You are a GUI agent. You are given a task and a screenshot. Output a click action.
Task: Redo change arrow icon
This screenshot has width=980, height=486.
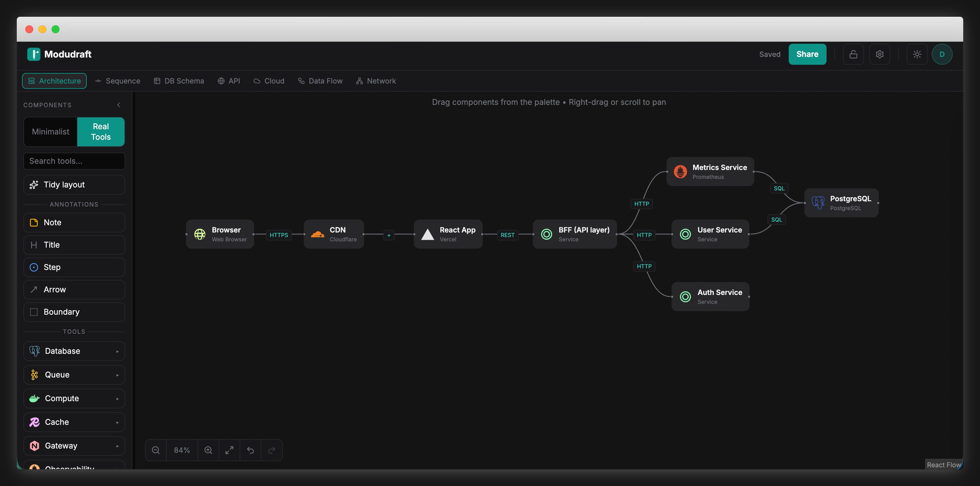tap(272, 450)
